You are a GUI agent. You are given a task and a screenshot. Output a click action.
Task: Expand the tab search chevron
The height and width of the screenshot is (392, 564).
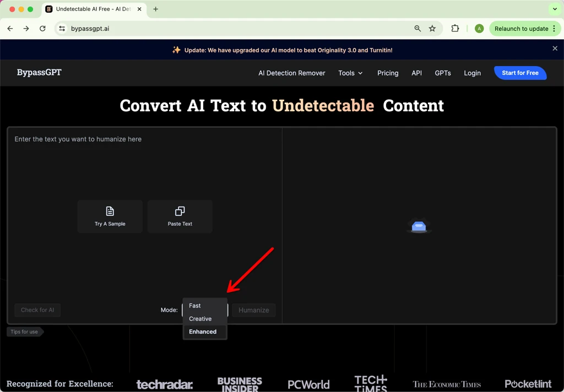tap(555, 9)
